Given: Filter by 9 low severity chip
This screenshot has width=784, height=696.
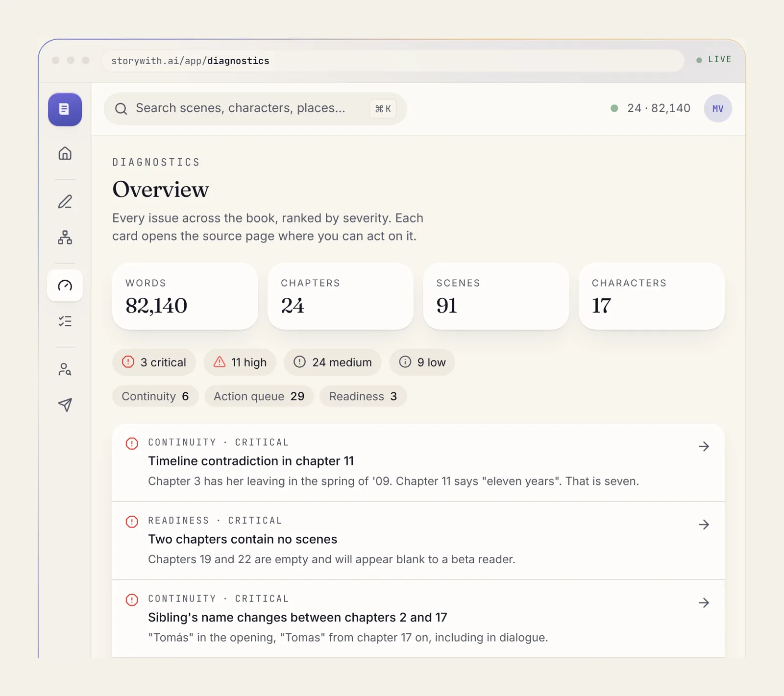Looking at the screenshot, I should [x=422, y=362].
